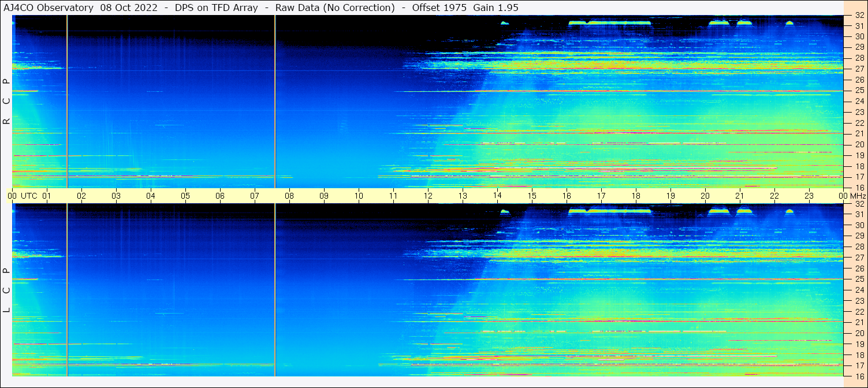Click yellow vertical line near 07:30 in RCP panel
868x388 pixels.
(x=275, y=101)
